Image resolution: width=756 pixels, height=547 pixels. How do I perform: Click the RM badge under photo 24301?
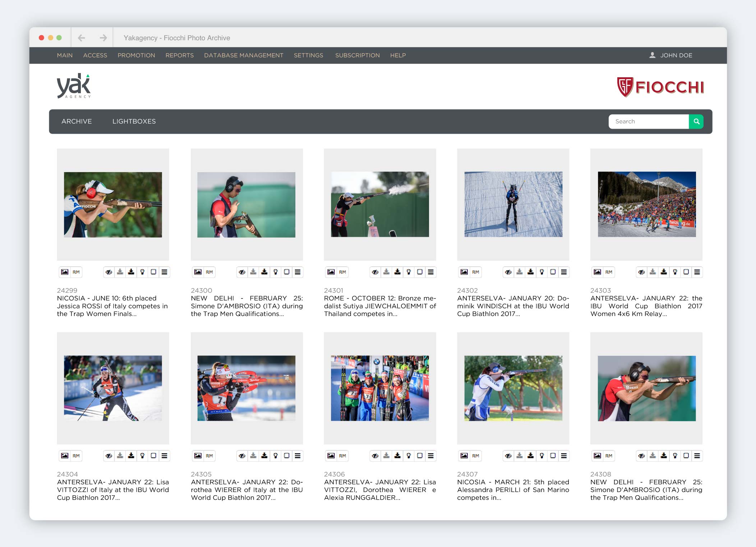(x=342, y=272)
